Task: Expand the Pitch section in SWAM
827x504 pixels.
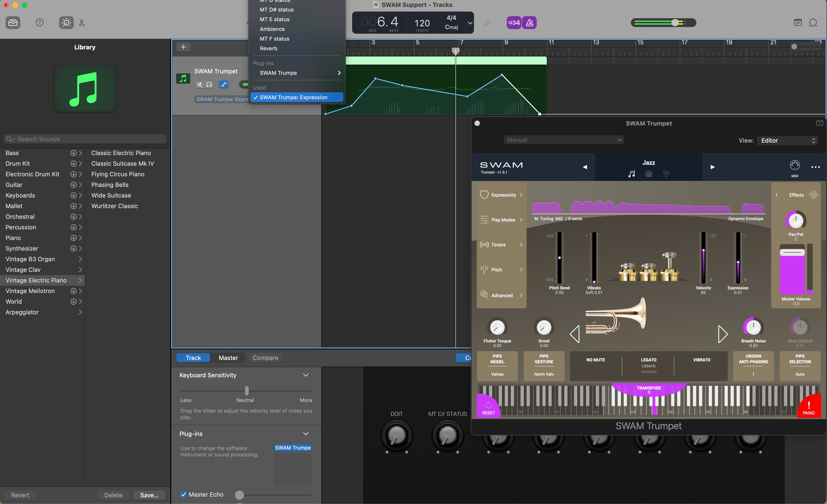Action: pyautogui.click(x=501, y=270)
